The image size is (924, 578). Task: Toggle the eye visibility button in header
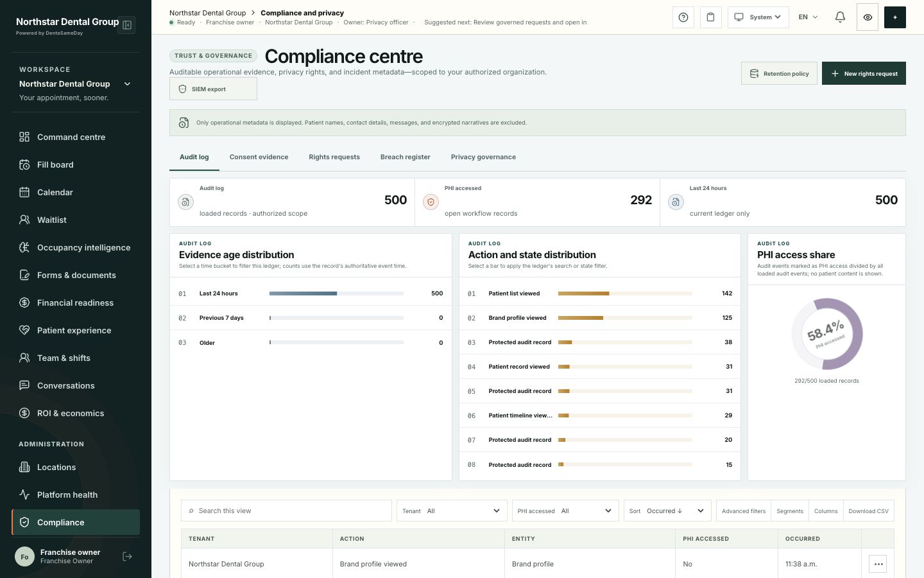pos(868,17)
